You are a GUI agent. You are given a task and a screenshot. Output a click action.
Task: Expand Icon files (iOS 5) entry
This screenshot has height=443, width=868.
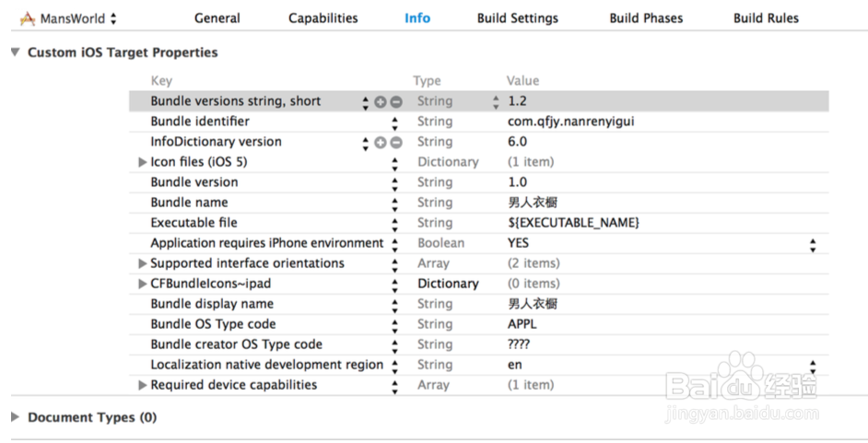click(x=143, y=163)
